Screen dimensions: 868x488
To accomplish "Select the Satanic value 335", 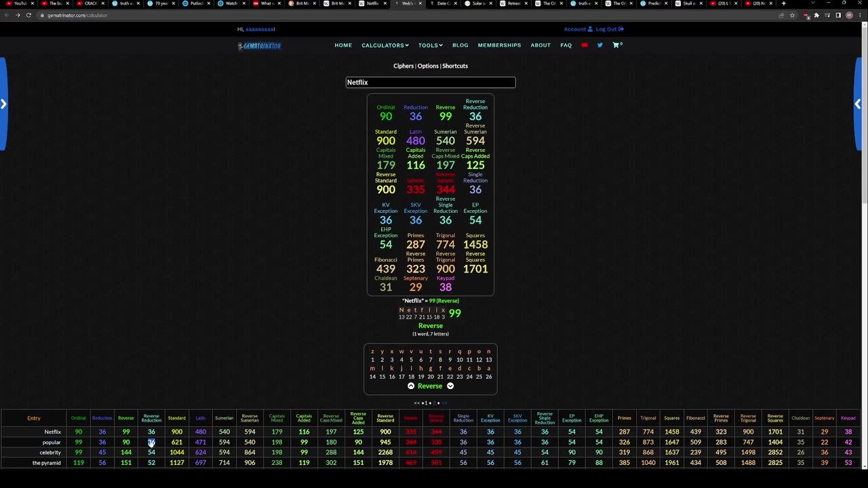I will 416,190.
